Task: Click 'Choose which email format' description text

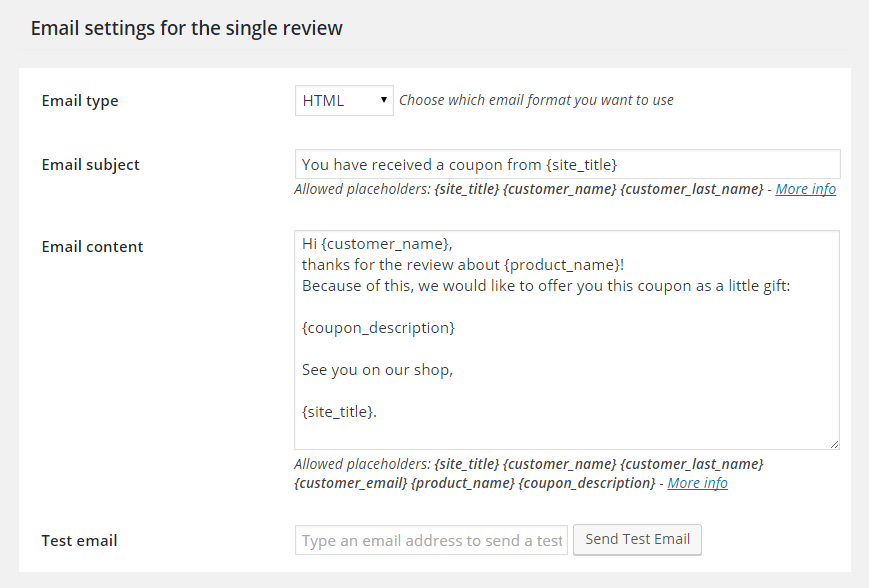Action: coord(536,100)
